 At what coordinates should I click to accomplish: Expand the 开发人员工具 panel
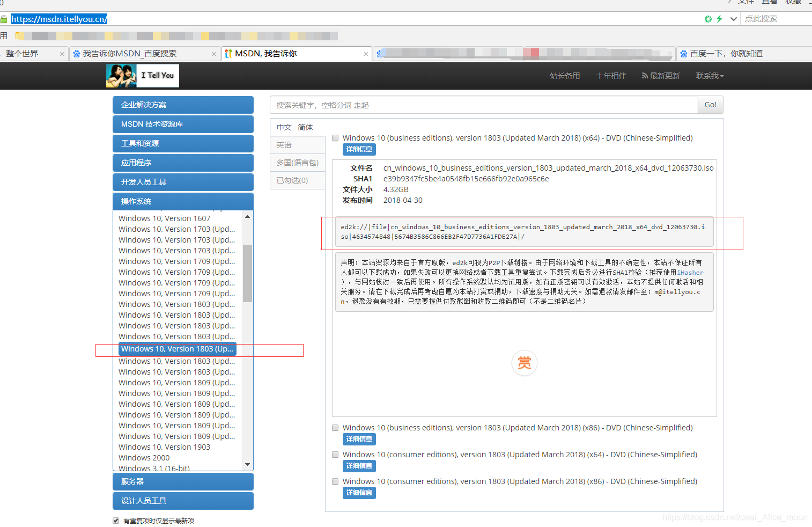(x=183, y=182)
